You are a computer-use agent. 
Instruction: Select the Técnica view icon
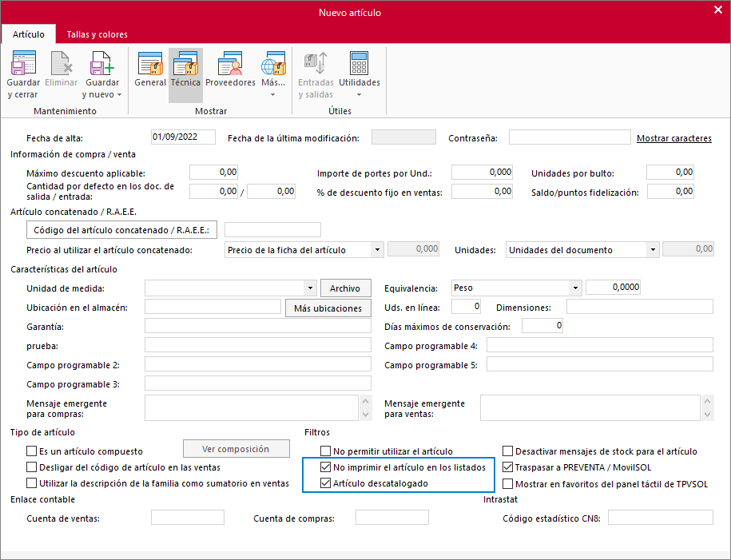point(185,64)
